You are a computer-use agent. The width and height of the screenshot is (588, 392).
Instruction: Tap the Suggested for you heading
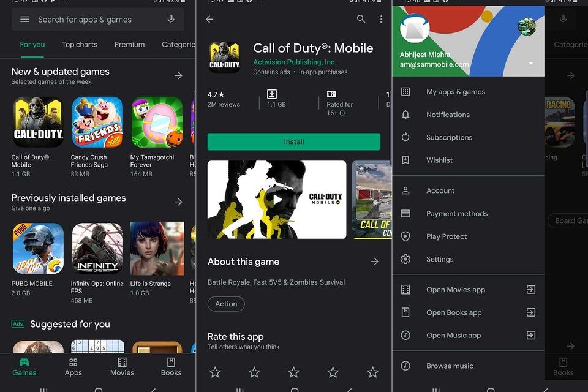(70, 324)
